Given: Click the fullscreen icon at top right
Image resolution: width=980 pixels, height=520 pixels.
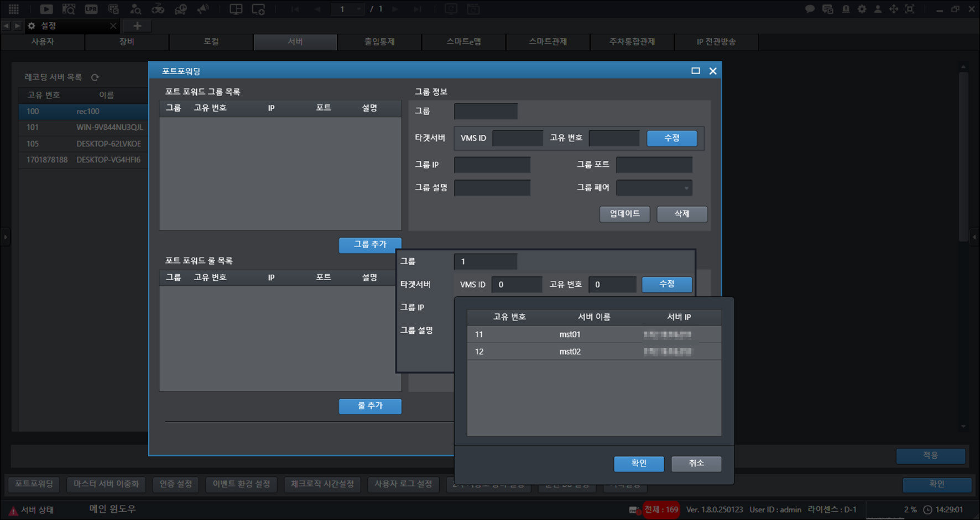Looking at the screenshot, I should [910, 9].
